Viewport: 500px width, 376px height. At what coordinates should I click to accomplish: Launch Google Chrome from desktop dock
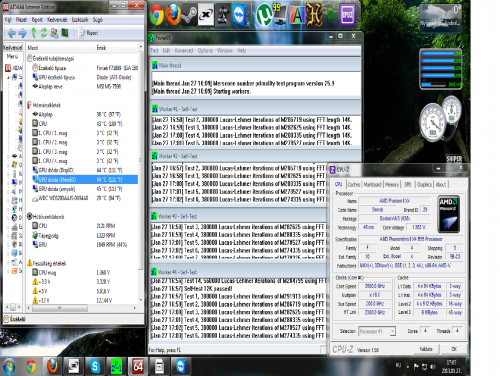click(157, 15)
